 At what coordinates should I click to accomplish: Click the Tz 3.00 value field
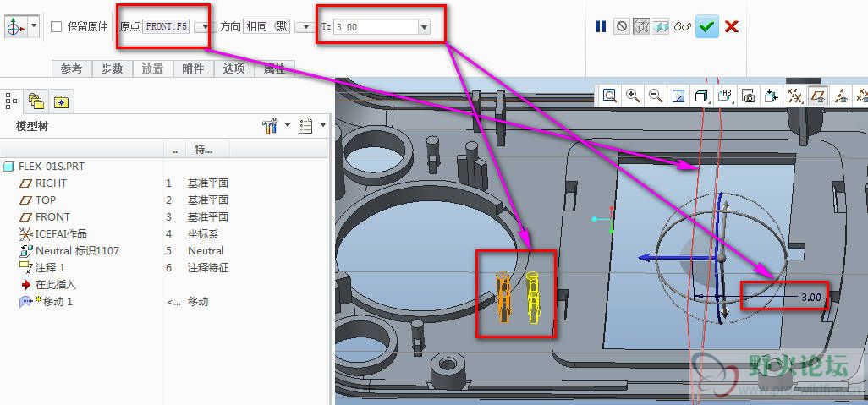pos(376,26)
